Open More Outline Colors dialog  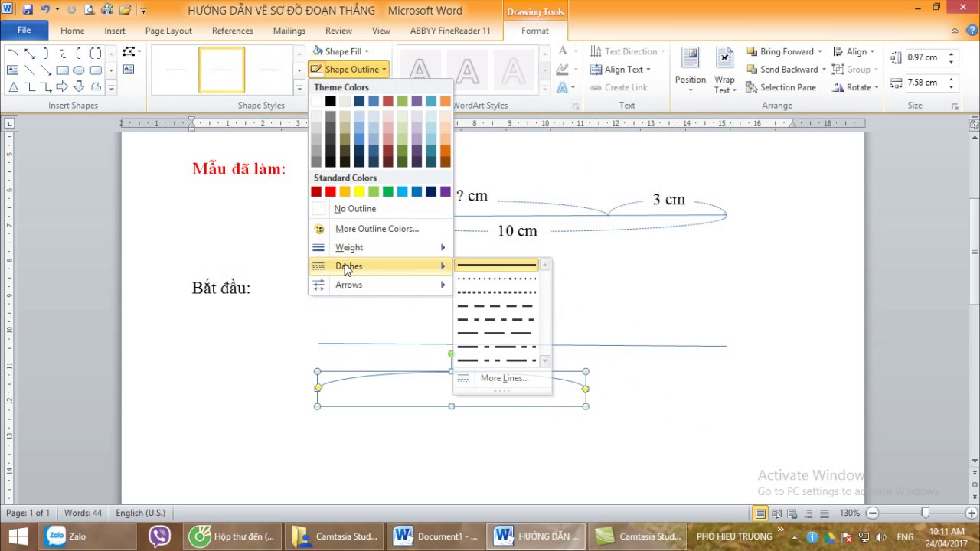(380, 229)
